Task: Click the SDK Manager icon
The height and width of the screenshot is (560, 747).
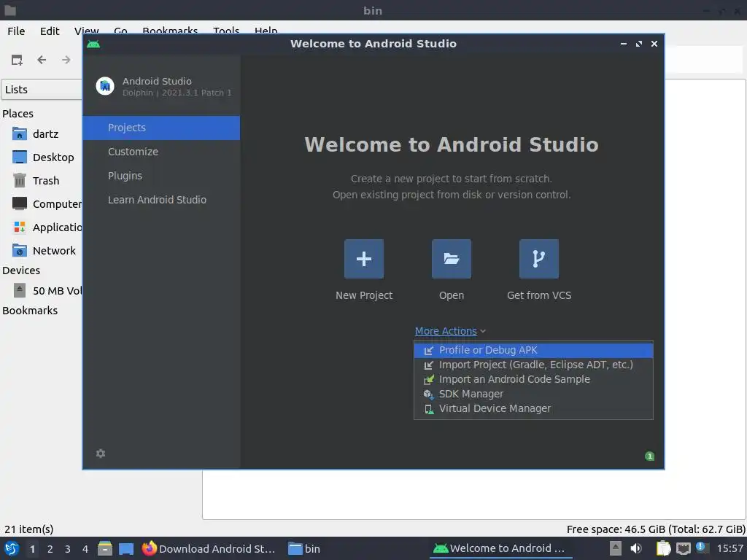Action: (429, 394)
